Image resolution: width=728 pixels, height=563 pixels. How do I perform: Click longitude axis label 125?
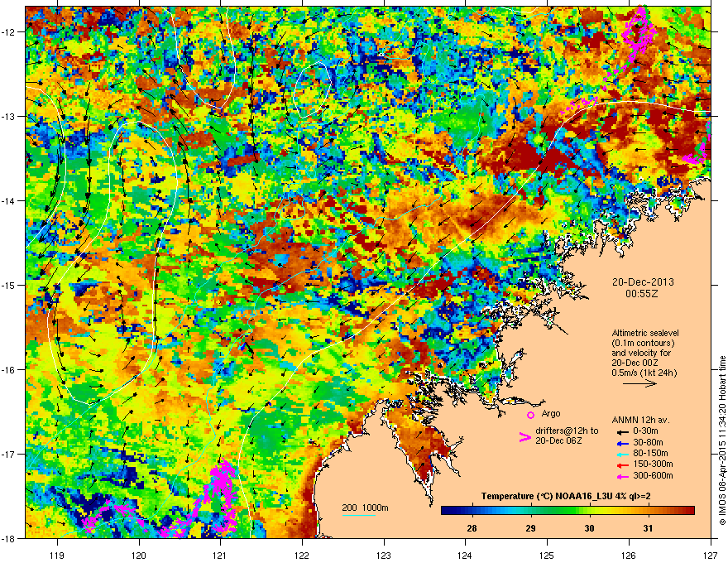(x=548, y=555)
